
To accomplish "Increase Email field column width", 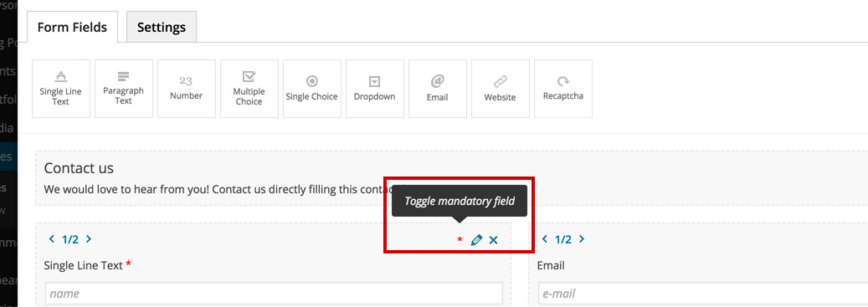I will tap(582, 239).
